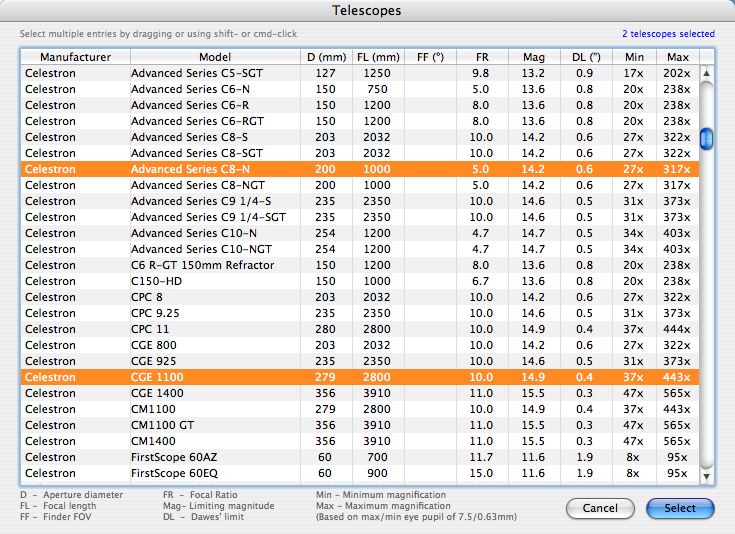The height and width of the screenshot is (534, 735).
Task: Click the scrollbar down arrow
Action: click(x=706, y=476)
